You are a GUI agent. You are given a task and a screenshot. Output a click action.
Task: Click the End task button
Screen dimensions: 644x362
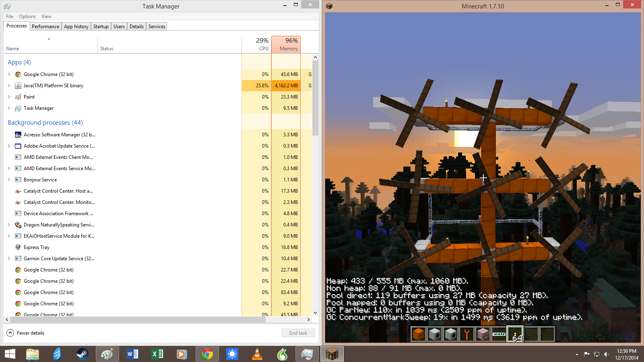[298, 333]
